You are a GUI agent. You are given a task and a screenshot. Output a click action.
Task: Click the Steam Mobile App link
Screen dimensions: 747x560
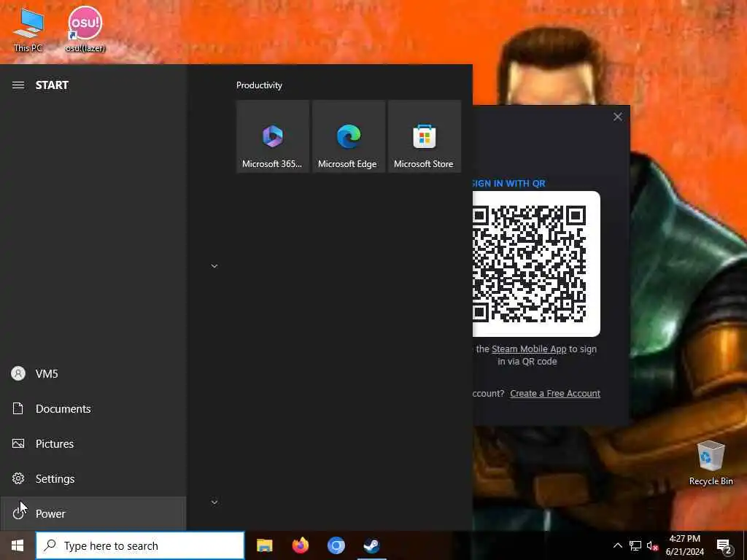529,349
